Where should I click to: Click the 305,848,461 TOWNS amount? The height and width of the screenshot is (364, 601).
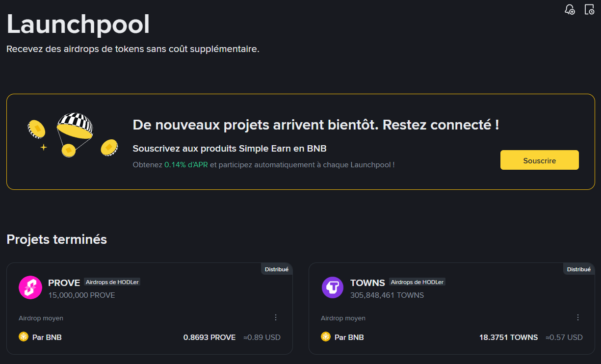click(387, 295)
